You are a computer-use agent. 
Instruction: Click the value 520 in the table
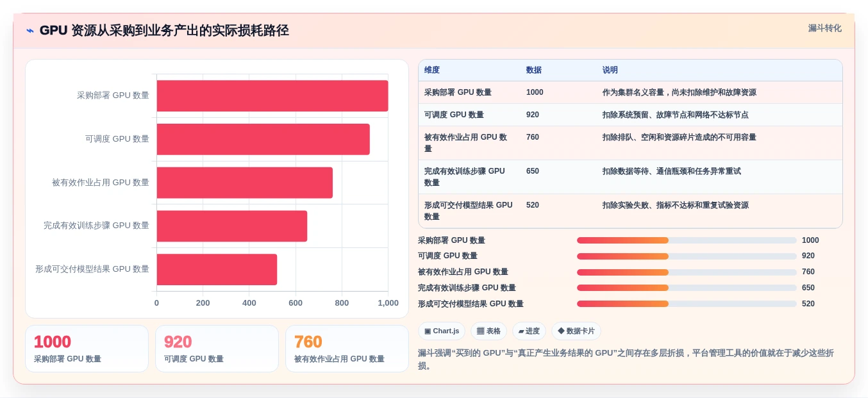[533, 205]
